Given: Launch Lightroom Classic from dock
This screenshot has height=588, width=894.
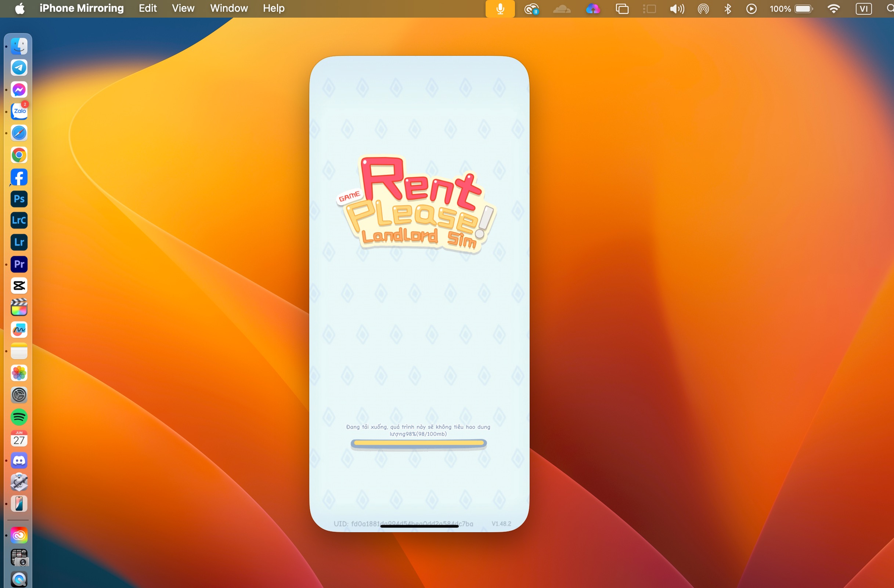Looking at the screenshot, I should pyautogui.click(x=19, y=220).
